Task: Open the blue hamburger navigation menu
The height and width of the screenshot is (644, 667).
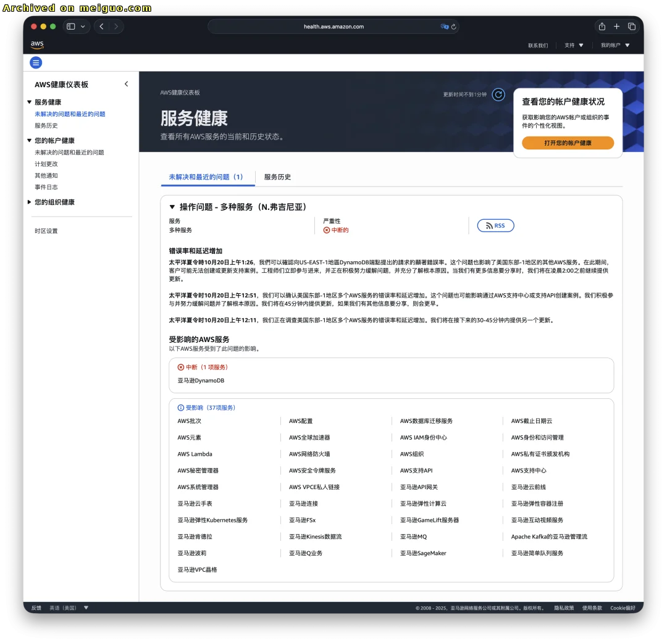Action: coord(36,62)
